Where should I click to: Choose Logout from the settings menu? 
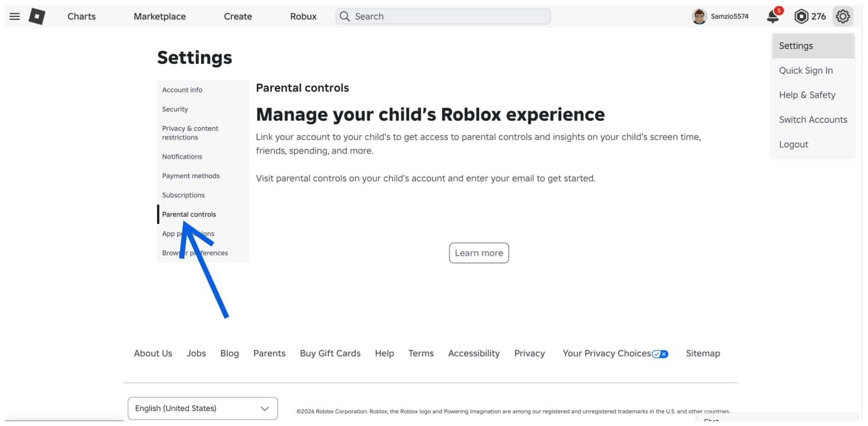coord(793,144)
